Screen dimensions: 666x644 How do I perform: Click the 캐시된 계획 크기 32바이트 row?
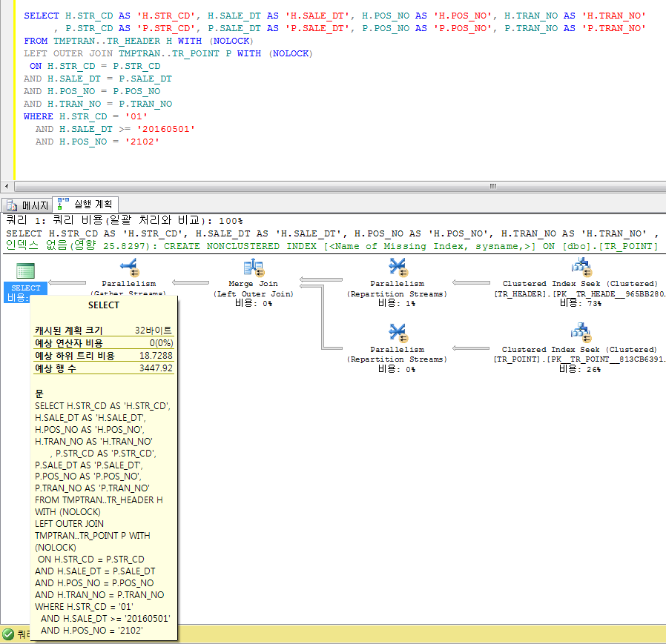(x=104, y=331)
